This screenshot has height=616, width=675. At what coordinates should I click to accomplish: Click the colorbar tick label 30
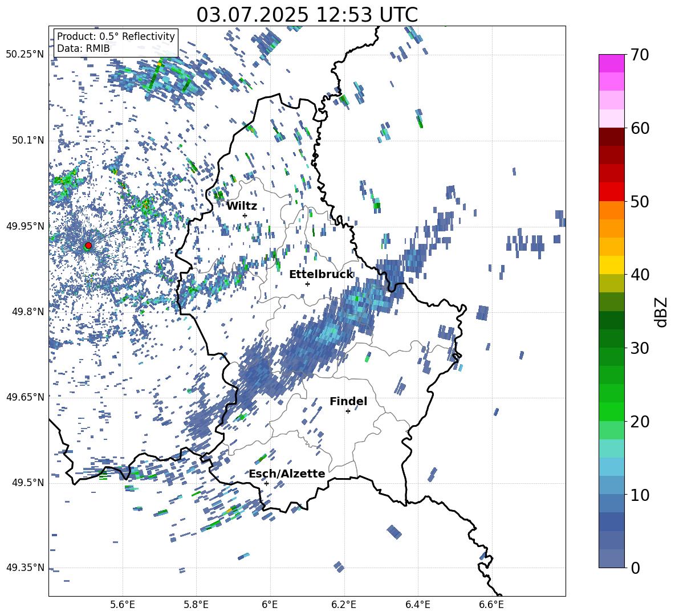pyautogui.click(x=639, y=348)
